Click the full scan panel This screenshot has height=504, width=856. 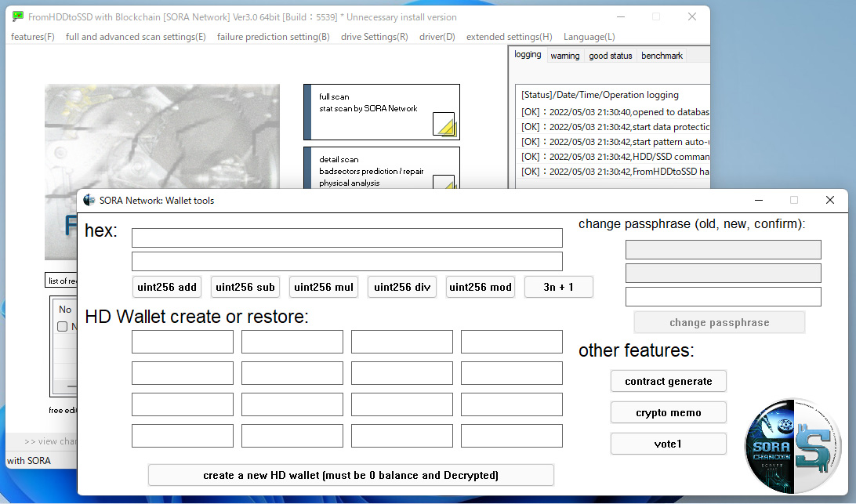(382, 112)
